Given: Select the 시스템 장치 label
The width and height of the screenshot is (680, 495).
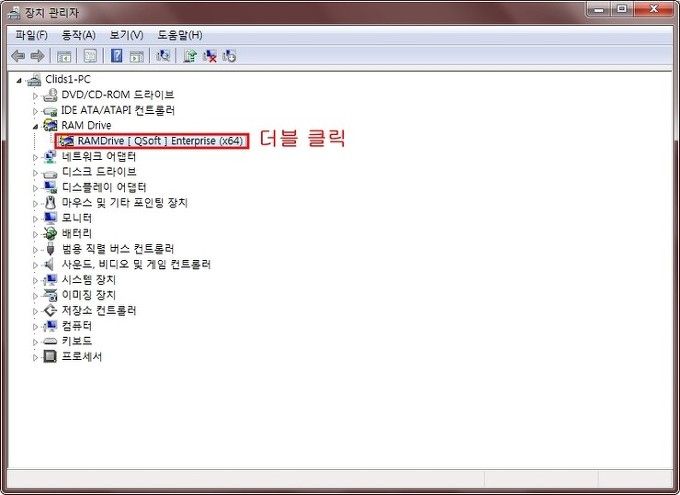Looking at the screenshot, I should coord(89,280).
